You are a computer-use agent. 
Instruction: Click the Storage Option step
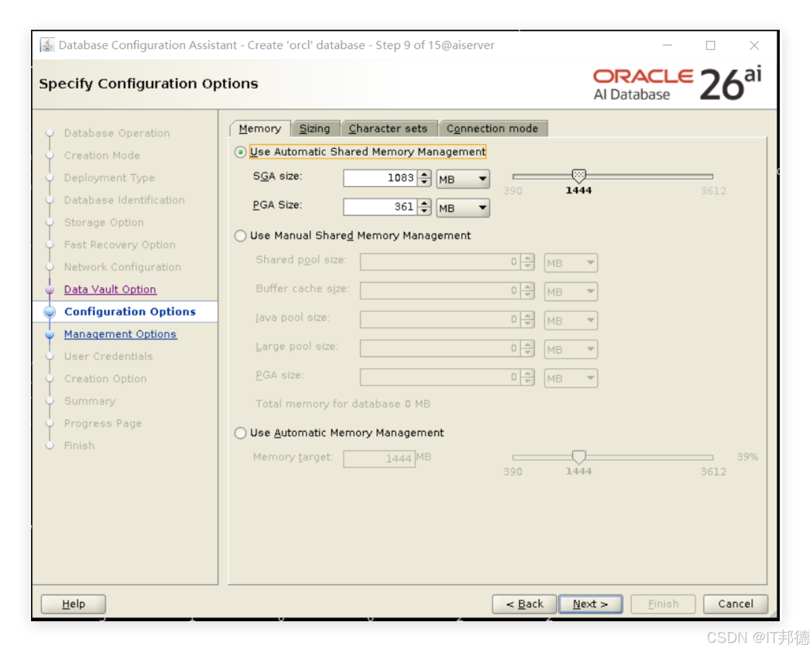[x=104, y=223]
